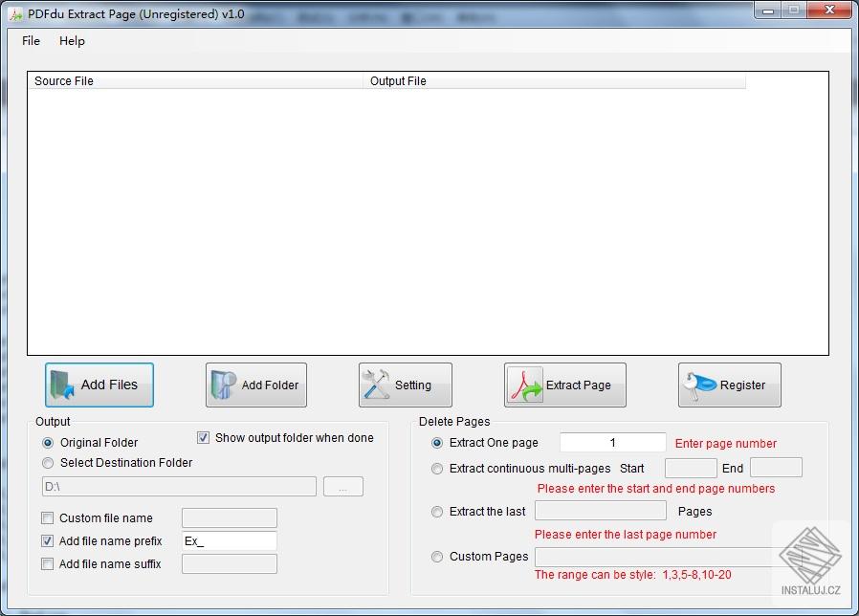Select the Original Folder output option
The height and width of the screenshot is (616, 859).
[48, 443]
